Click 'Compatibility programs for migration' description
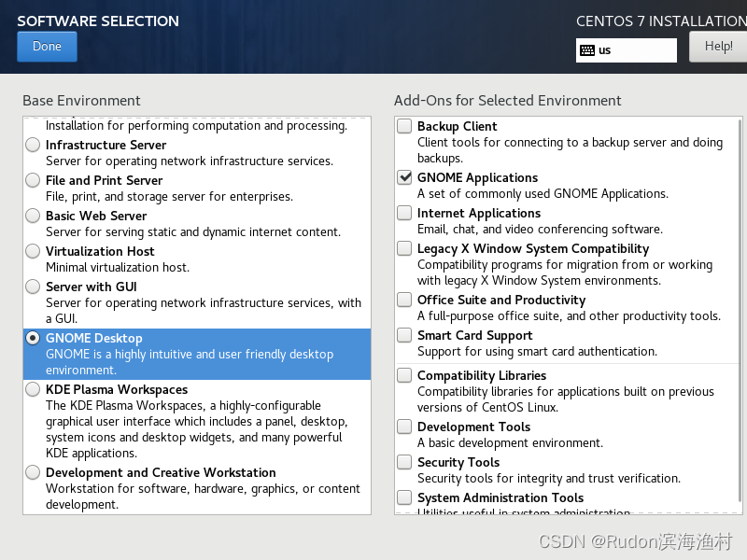Viewport: 747px width, 560px height. [565, 273]
